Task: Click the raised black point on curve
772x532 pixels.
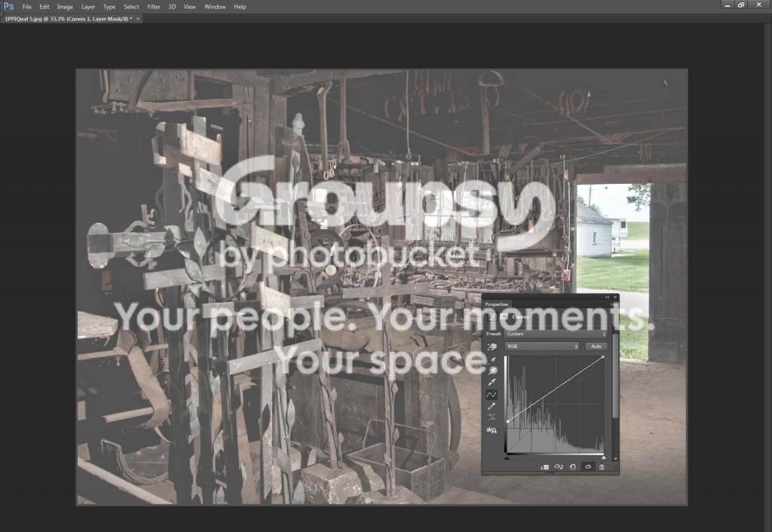Action: [x=507, y=421]
